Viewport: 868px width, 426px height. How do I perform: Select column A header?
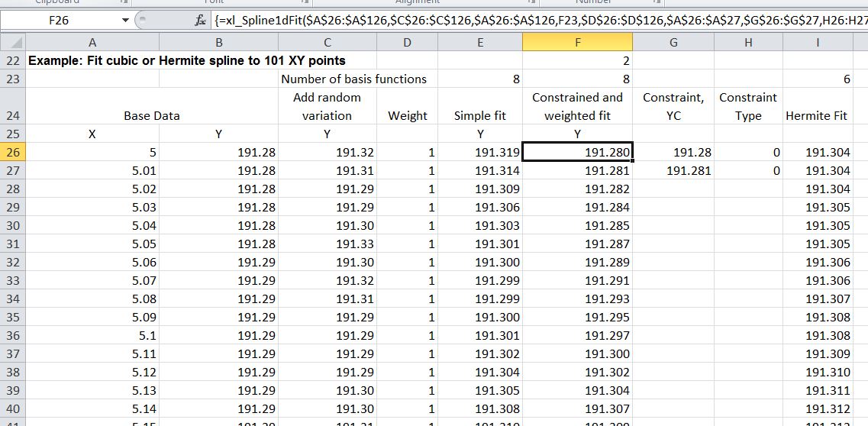click(92, 43)
